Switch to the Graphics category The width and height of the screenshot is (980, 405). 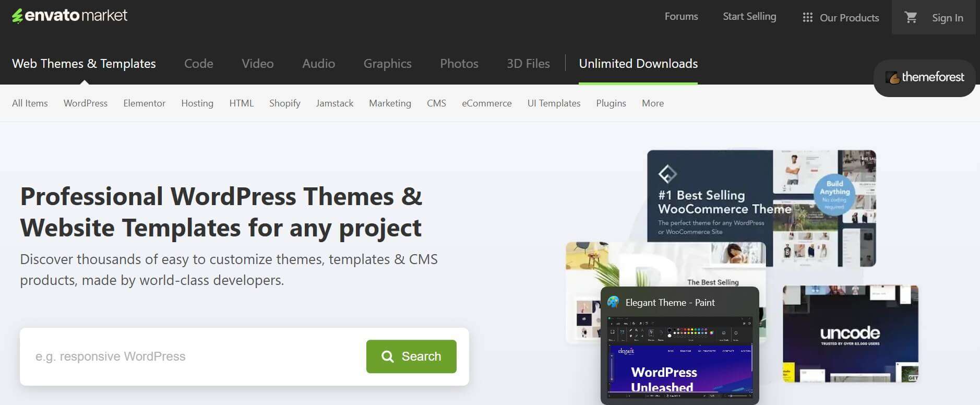(x=388, y=64)
